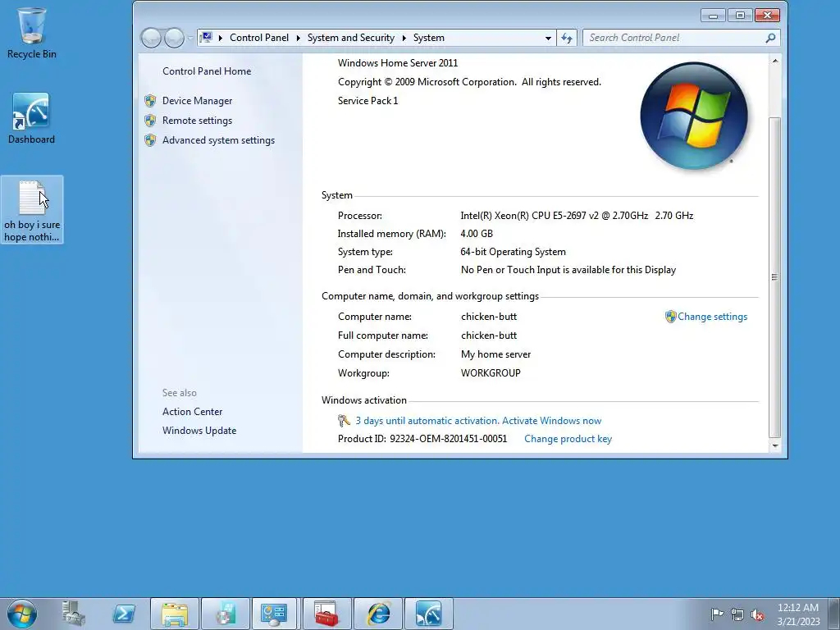Viewport: 840px width, 630px height.
Task: Click the WORKGROUP value
Action: coord(491,373)
